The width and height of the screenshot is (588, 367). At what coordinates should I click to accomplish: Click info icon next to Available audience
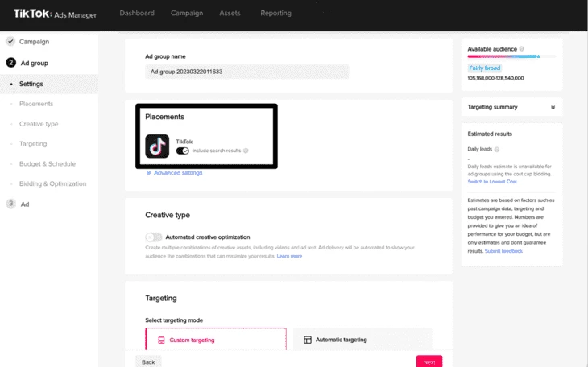pos(522,49)
